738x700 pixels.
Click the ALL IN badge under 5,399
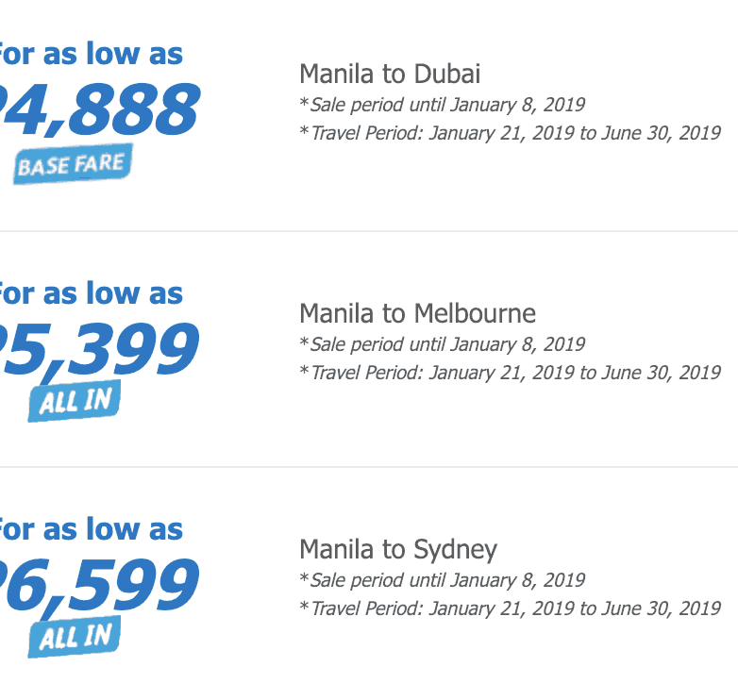pos(75,403)
